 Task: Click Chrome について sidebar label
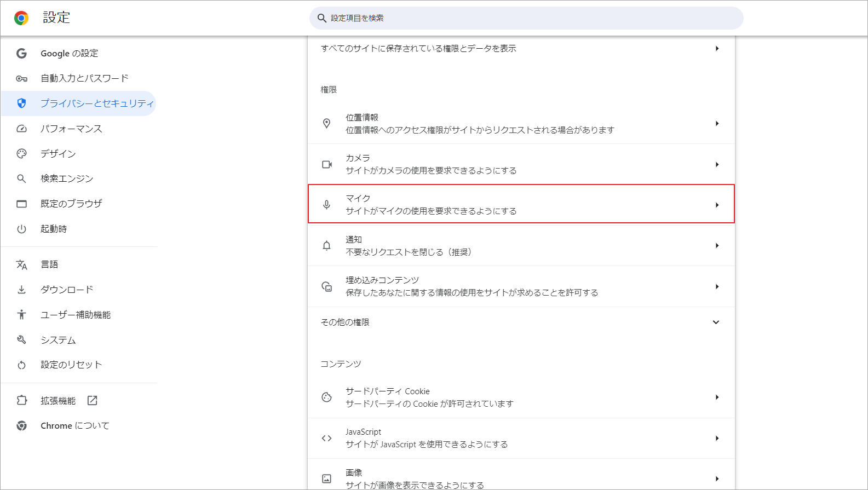coord(75,426)
